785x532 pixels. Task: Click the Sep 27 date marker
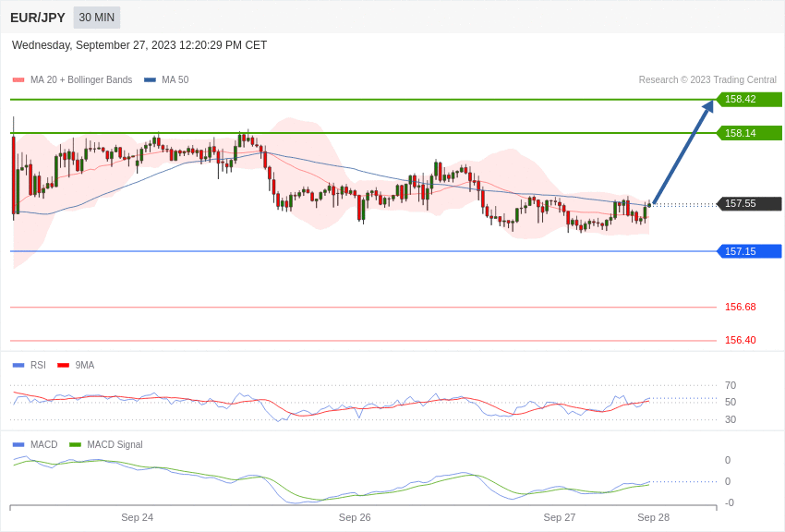click(x=560, y=517)
